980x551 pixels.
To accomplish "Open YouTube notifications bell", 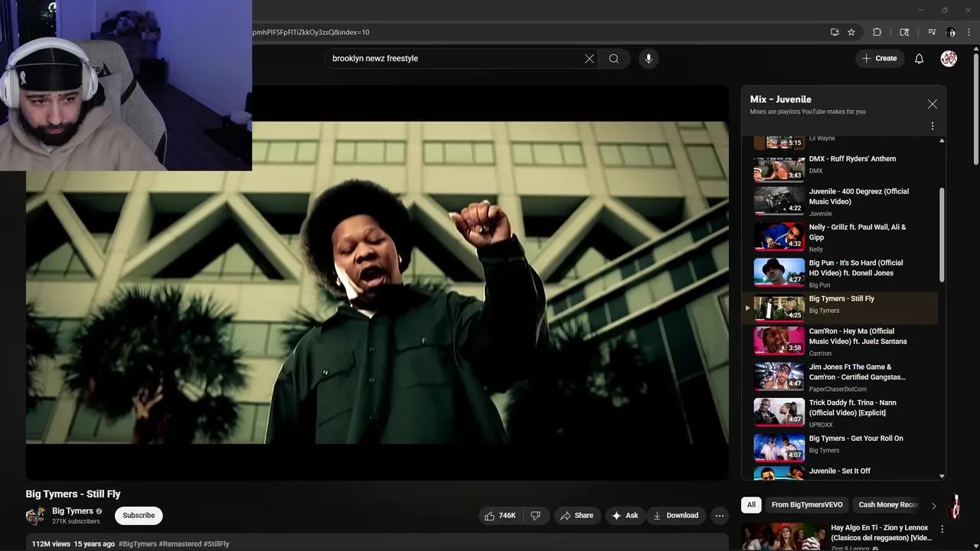I will 919,58.
